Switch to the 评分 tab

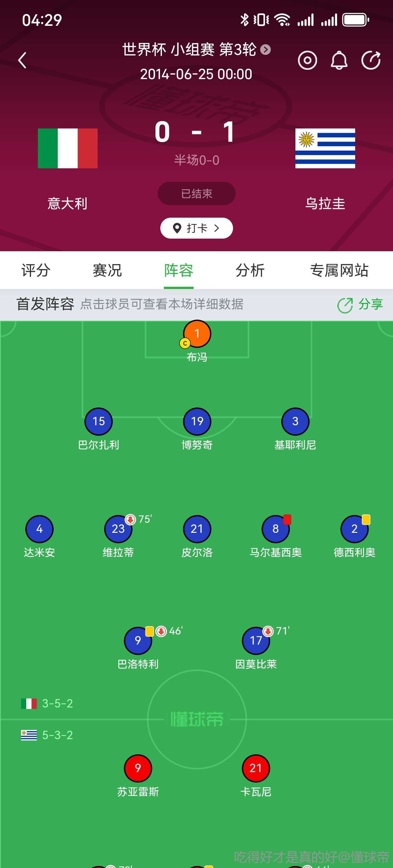tap(36, 270)
